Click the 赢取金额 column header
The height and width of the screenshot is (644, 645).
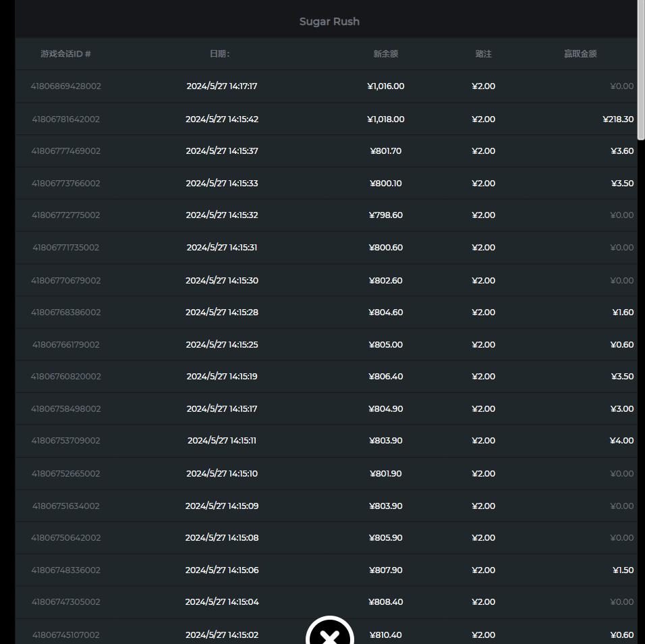(x=580, y=54)
